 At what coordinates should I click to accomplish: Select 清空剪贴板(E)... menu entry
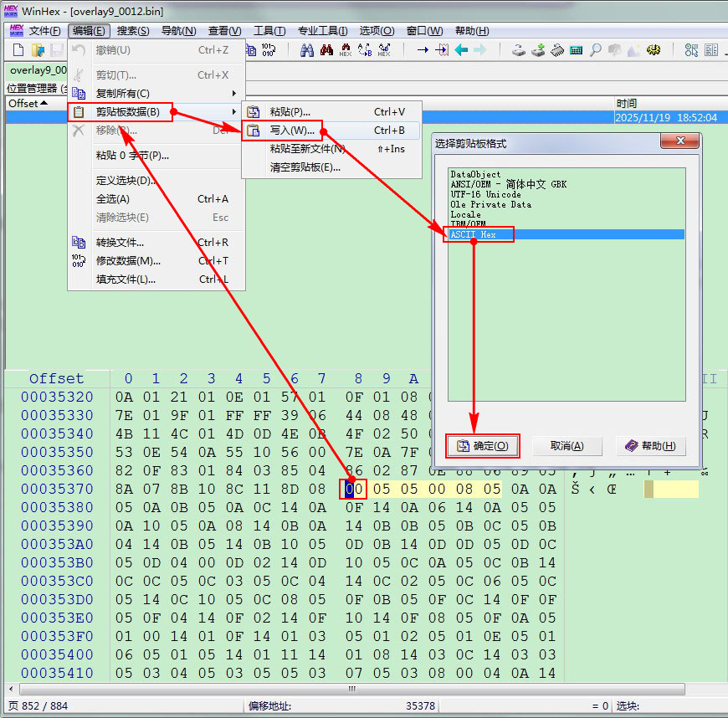(331, 167)
